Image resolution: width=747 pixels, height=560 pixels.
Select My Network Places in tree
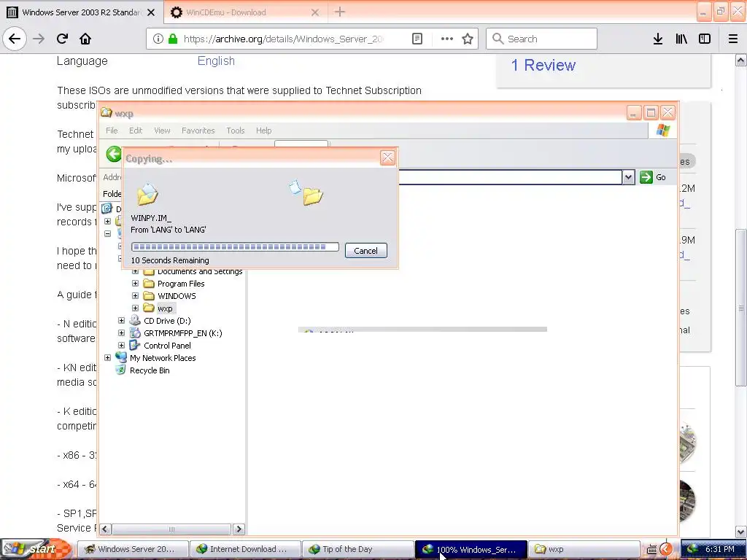(x=163, y=358)
